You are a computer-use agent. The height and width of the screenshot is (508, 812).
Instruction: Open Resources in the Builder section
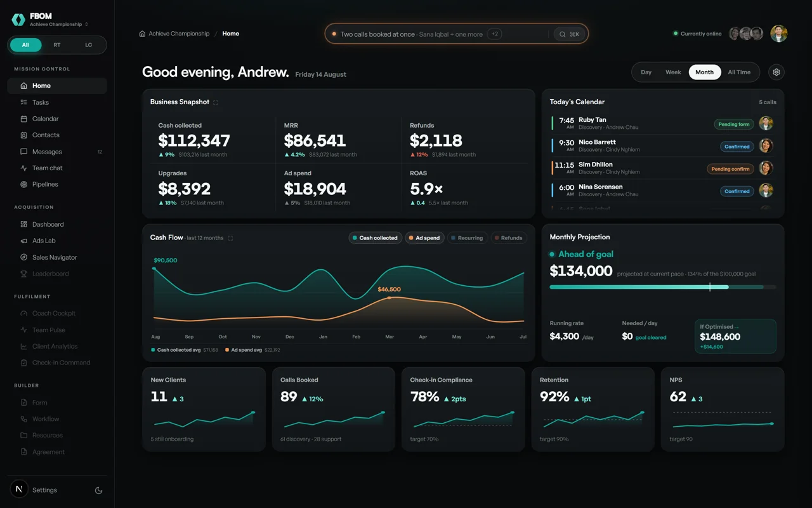point(57,436)
